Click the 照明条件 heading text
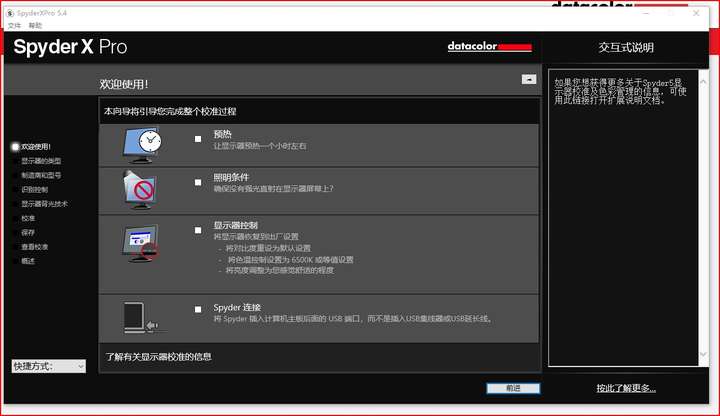Viewport: 720px width, 416px height. [231, 177]
